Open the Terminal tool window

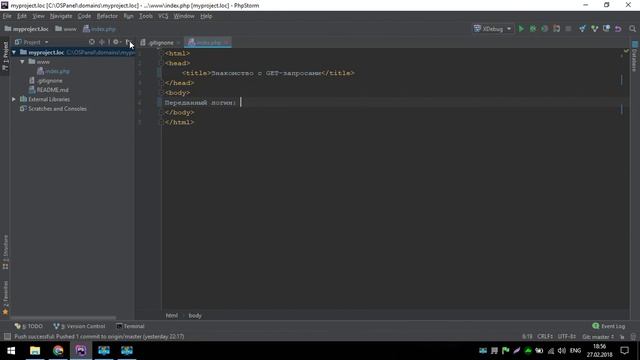(x=130, y=326)
